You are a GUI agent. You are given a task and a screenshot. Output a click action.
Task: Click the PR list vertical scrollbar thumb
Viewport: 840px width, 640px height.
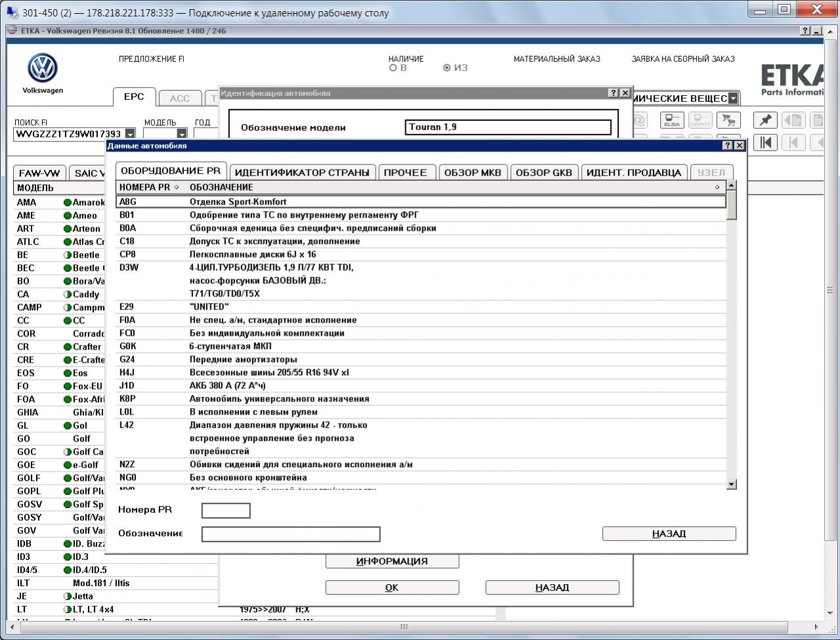732,205
